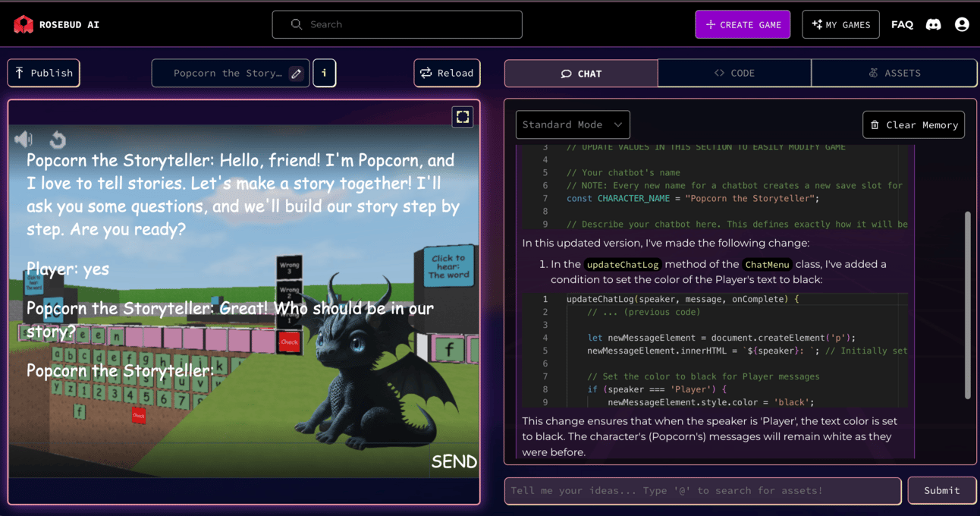Screen dimensions: 980x516
Task: Click the CHARACTER_NAME code line
Action: 693,198
